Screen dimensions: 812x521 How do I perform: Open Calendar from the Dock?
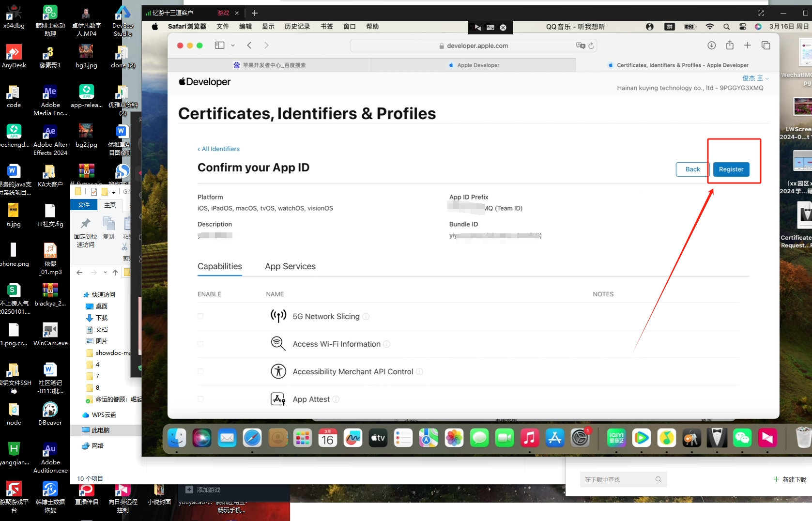click(328, 438)
